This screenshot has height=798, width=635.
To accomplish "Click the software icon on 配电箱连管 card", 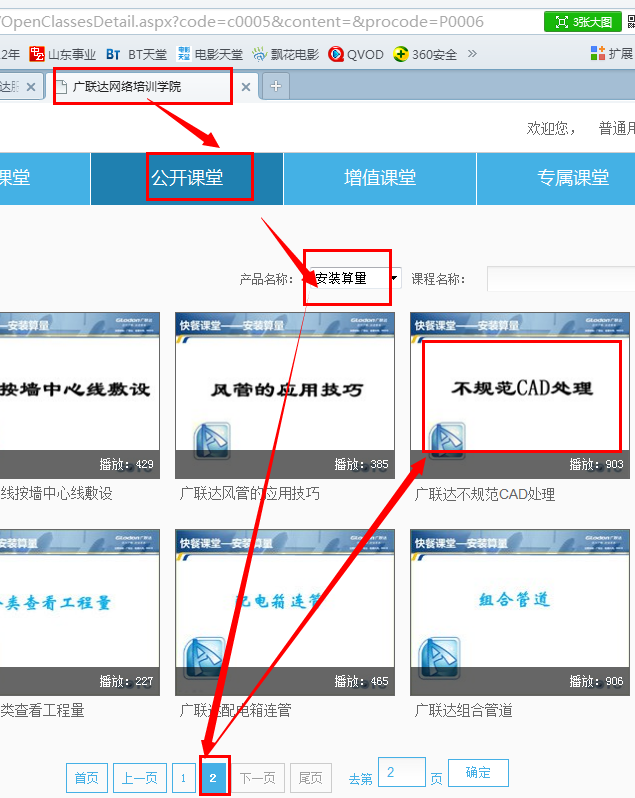I will click(x=204, y=658).
